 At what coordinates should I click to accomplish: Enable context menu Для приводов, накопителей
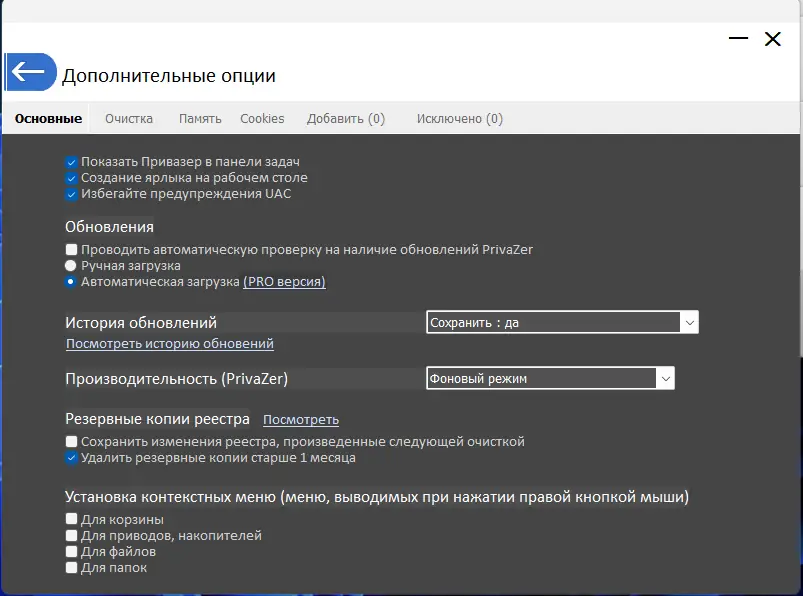[x=71, y=536]
